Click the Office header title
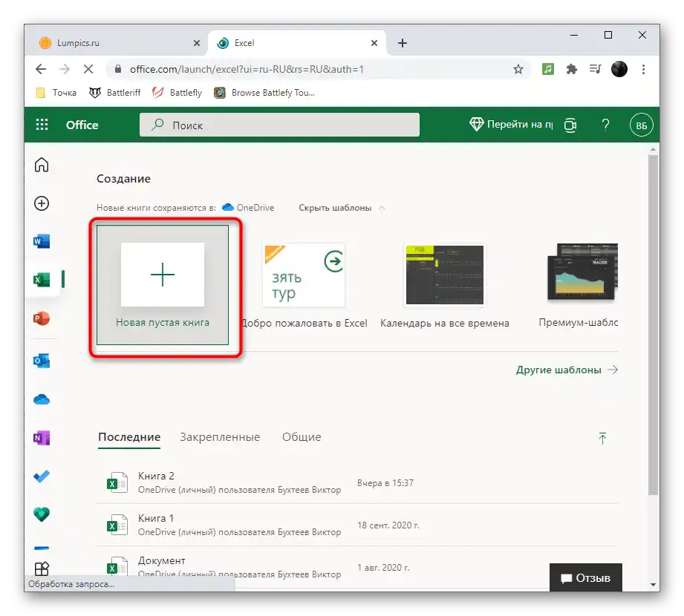 (x=82, y=125)
